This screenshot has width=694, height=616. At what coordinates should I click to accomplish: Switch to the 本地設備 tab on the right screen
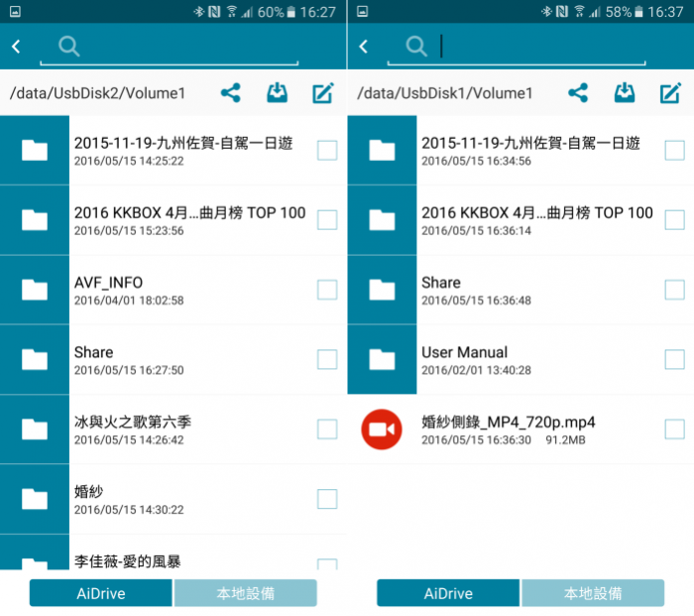pyautogui.click(x=593, y=593)
